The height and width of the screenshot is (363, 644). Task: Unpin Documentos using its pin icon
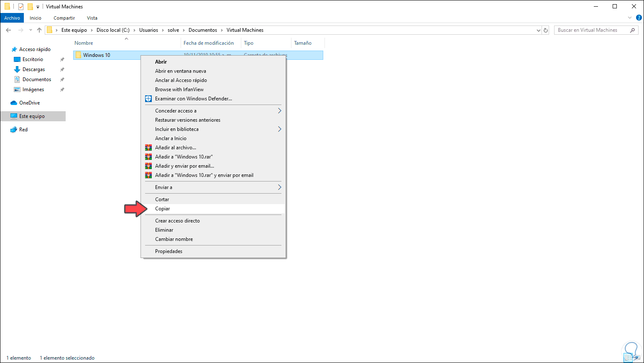62,79
